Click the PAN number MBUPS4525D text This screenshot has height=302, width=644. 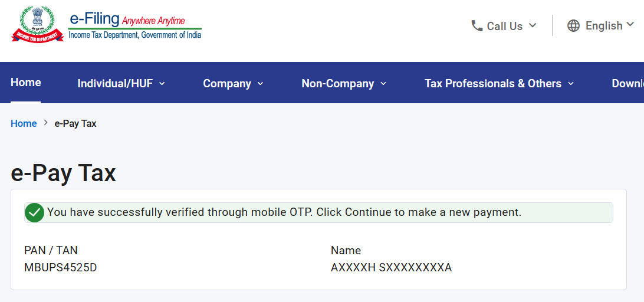tap(61, 267)
